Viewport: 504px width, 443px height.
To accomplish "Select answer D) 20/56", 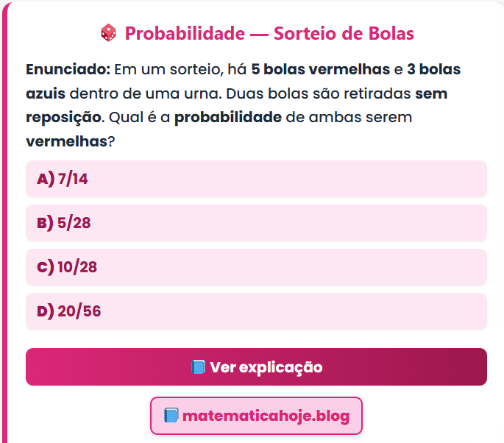I will click(x=256, y=311).
